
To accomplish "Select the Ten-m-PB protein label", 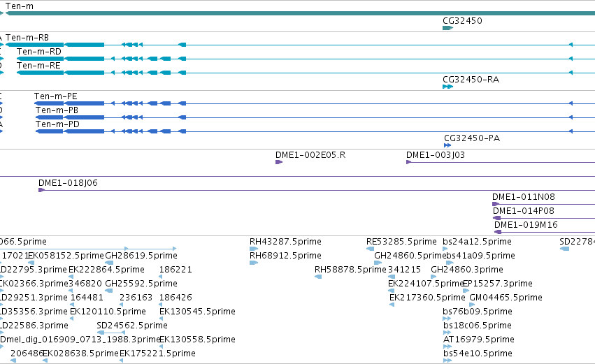I will (57, 110).
